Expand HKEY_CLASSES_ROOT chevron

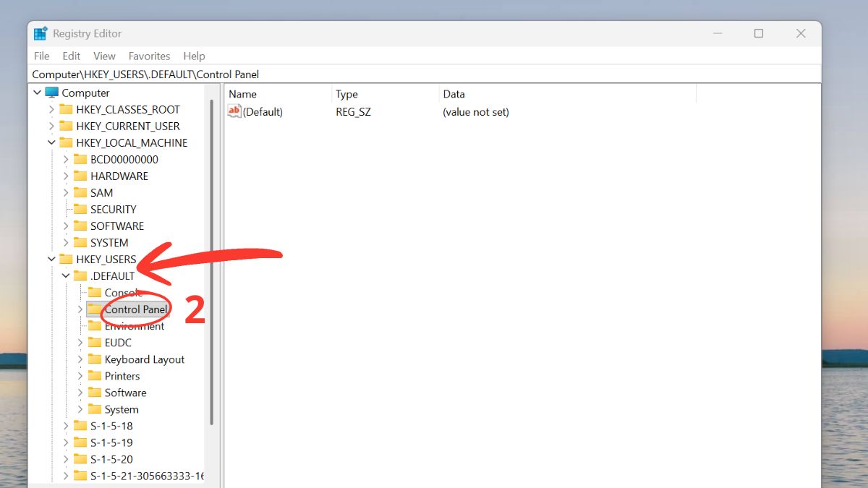click(x=51, y=109)
